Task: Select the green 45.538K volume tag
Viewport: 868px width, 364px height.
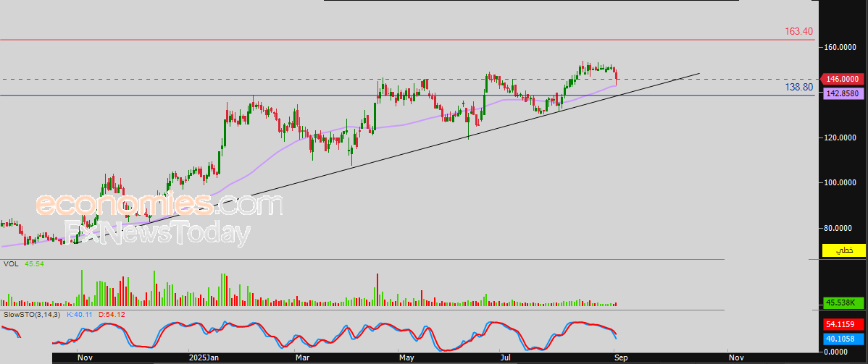Action: 844,302
